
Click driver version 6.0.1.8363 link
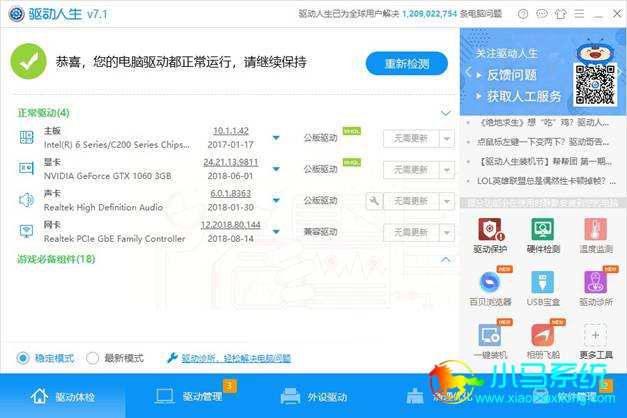(x=231, y=193)
